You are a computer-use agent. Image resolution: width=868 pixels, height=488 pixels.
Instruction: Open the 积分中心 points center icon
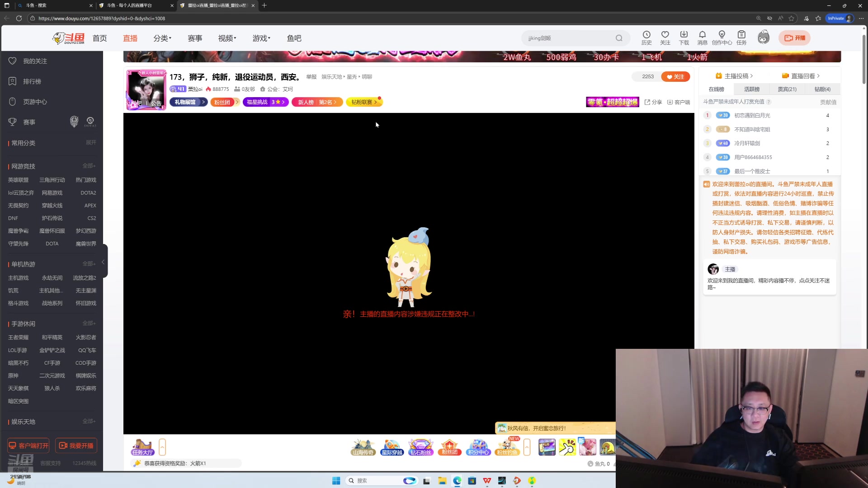click(478, 447)
